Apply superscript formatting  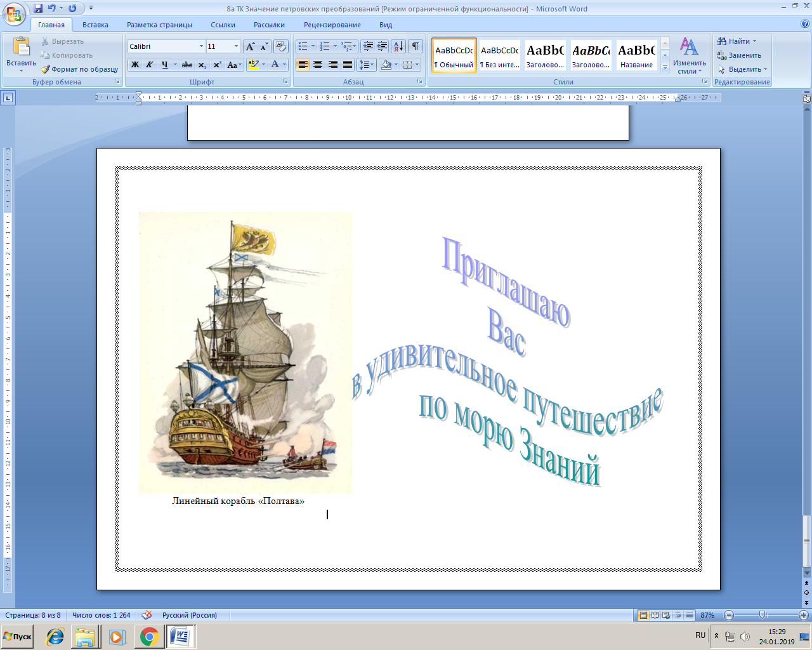click(x=217, y=65)
